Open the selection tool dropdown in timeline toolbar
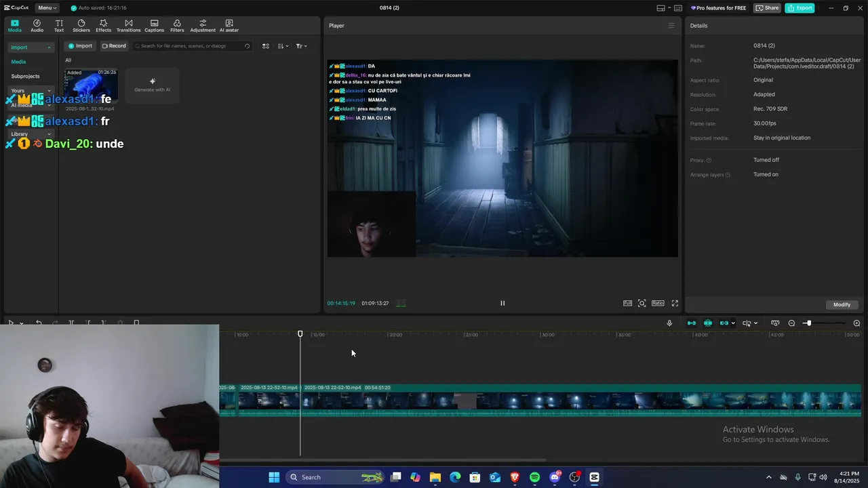Screen dimensions: 868x488 pos(21,323)
